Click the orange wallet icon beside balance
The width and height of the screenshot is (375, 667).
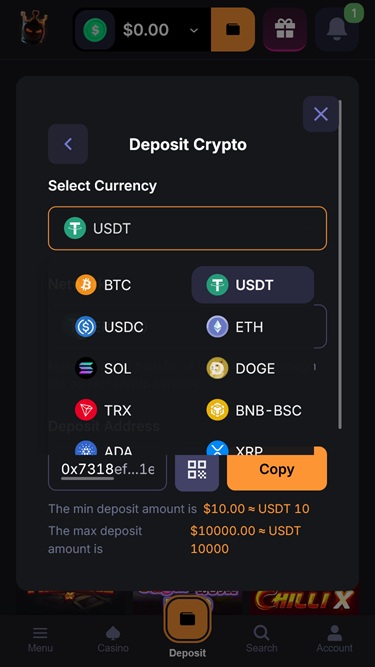(x=233, y=29)
